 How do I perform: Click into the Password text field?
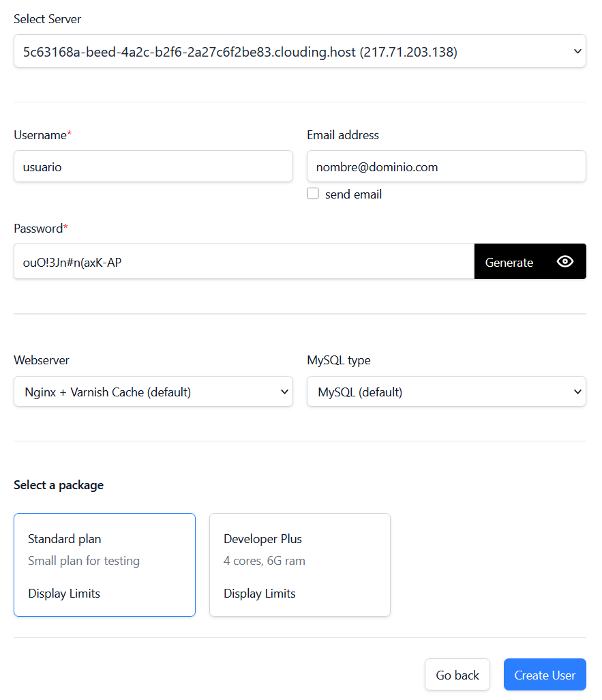click(243, 262)
